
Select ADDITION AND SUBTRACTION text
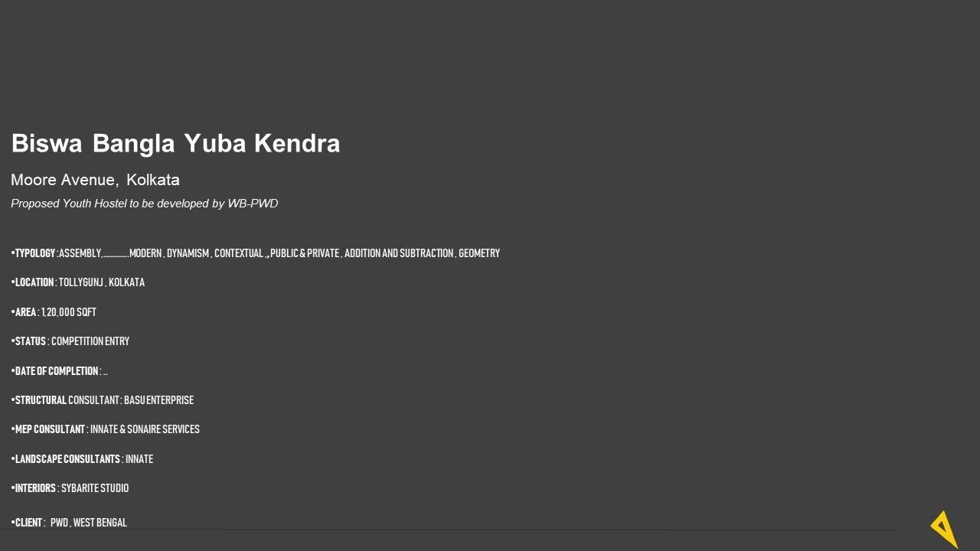(x=399, y=253)
